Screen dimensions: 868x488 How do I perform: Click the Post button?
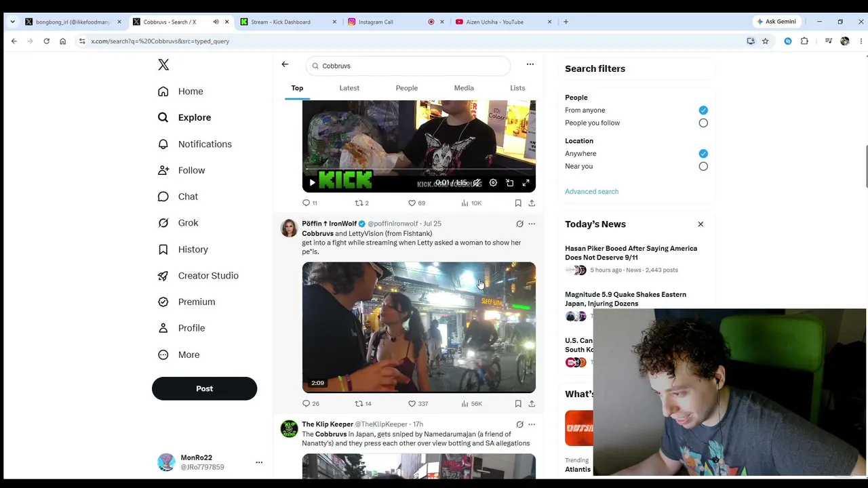(x=204, y=389)
